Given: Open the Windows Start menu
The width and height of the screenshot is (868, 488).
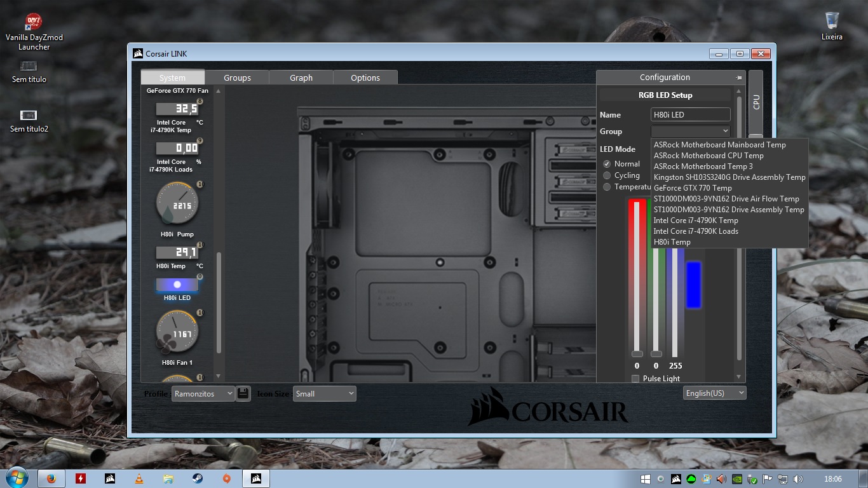Looking at the screenshot, I should pyautogui.click(x=17, y=478).
